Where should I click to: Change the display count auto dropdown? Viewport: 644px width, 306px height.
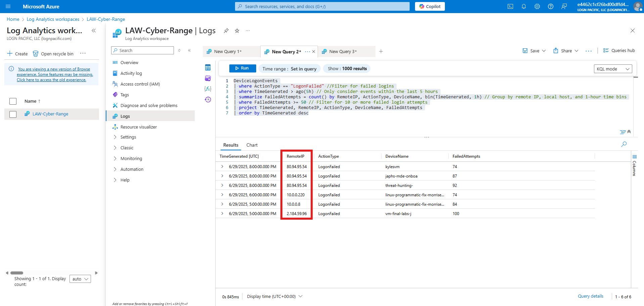(80, 279)
